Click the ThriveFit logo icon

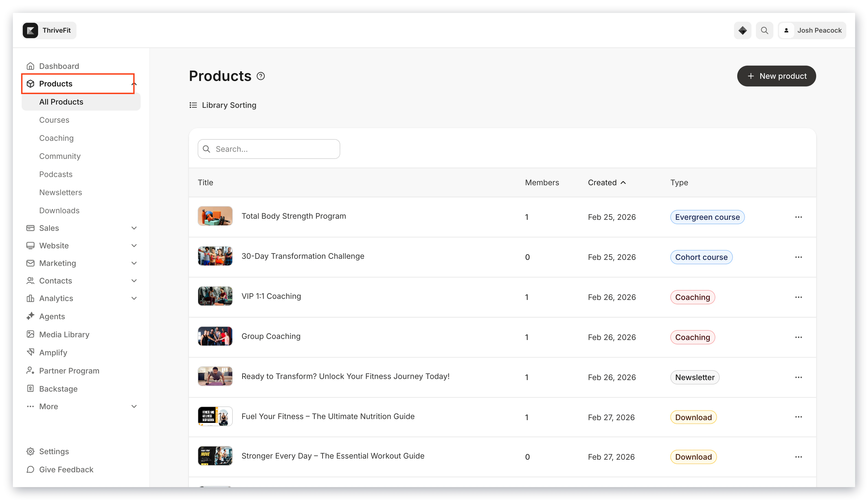click(30, 30)
